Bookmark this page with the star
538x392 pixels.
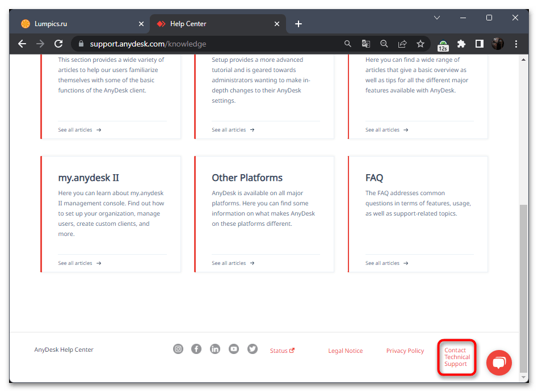pos(421,44)
